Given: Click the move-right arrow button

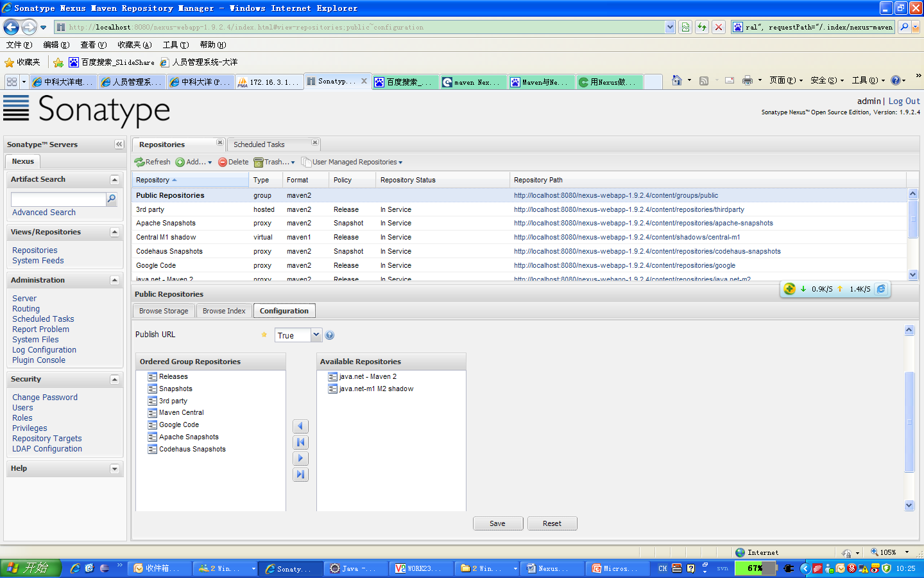Looking at the screenshot, I should point(300,459).
